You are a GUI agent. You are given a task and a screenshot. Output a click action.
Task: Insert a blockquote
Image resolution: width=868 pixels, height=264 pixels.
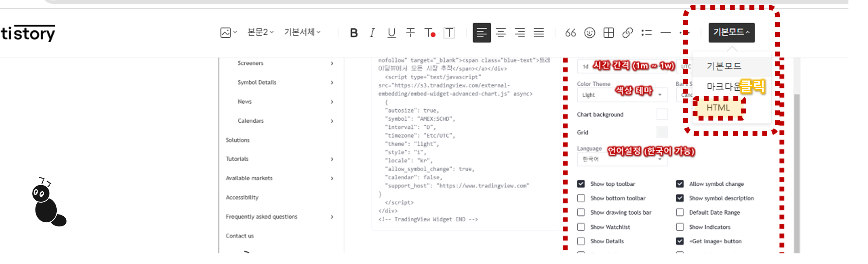570,33
